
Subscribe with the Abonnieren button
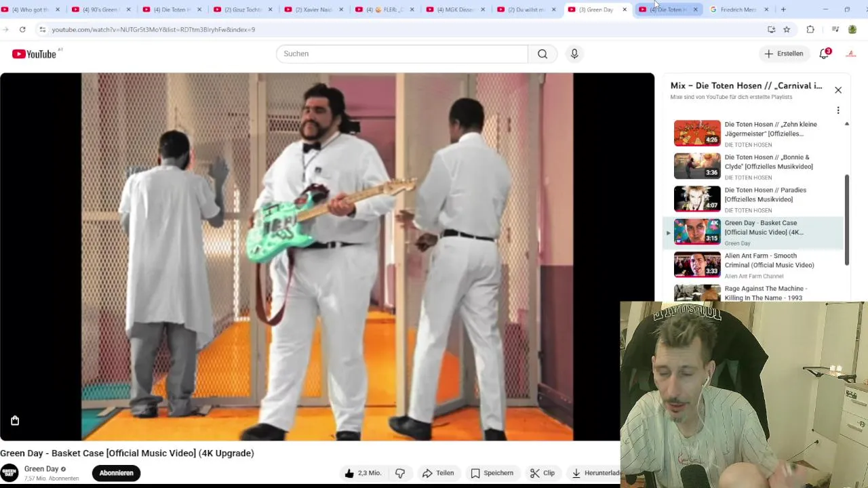117,473
